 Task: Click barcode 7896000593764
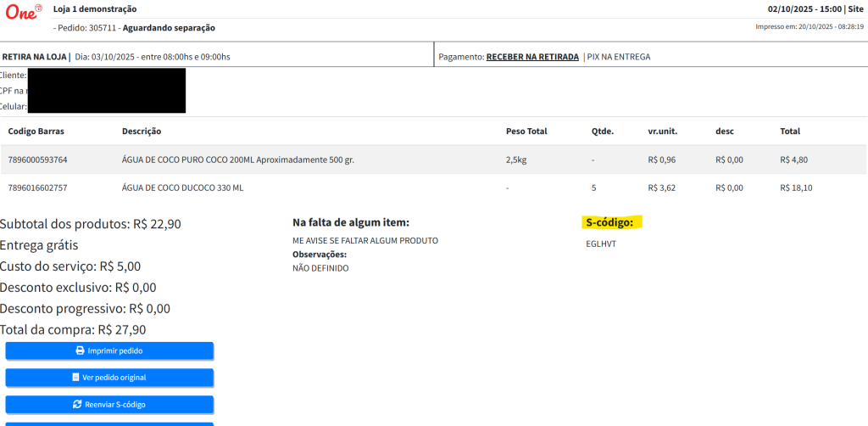37,160
